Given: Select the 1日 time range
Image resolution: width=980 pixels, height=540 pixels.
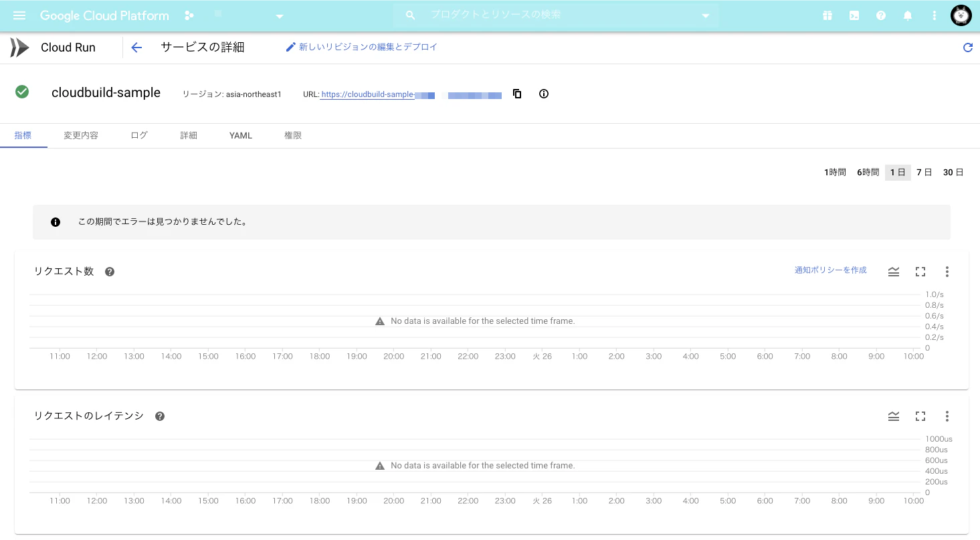Looking at the screenshot, I should pos(898,173).
